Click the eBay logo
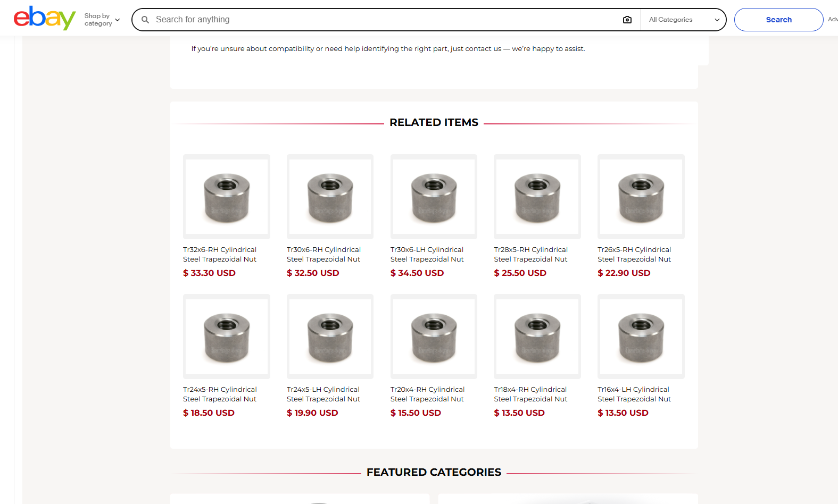 tap(45, 19)
